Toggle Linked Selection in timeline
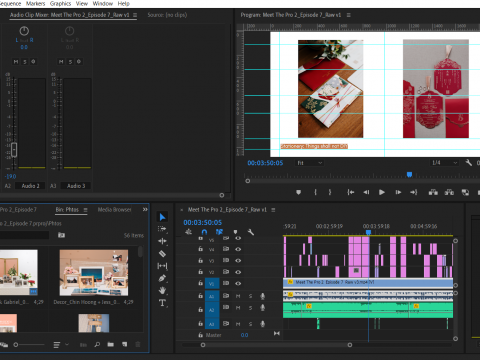 coord(219,232)
